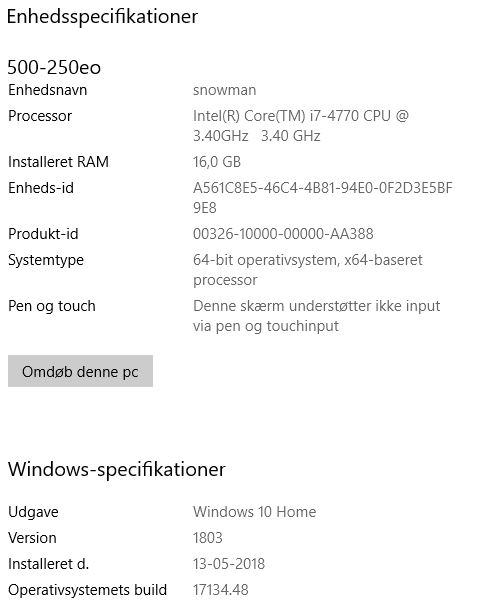Image resolution: width=492 pixels, height=605 pixels.
Task: Select the installed RAM value 16,0 GB
Action: (217, 162)
